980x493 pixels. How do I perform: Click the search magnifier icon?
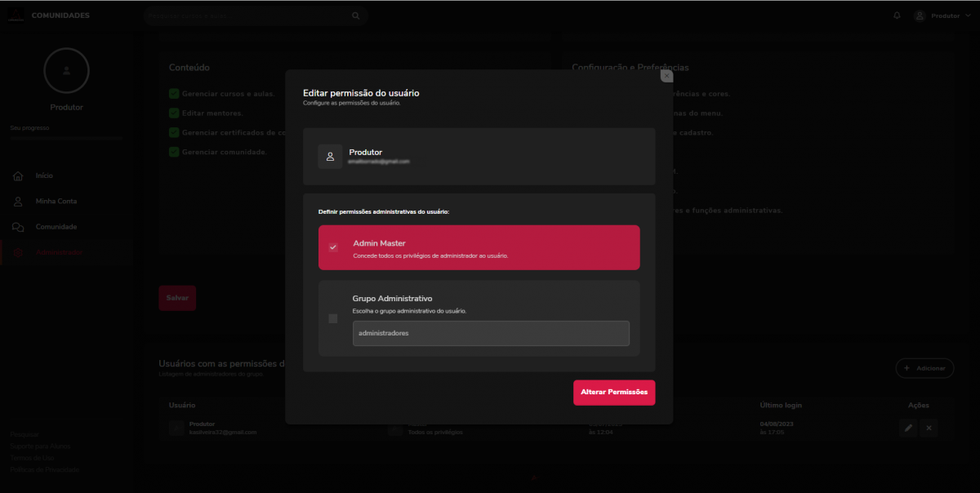(x=355, y=16)
